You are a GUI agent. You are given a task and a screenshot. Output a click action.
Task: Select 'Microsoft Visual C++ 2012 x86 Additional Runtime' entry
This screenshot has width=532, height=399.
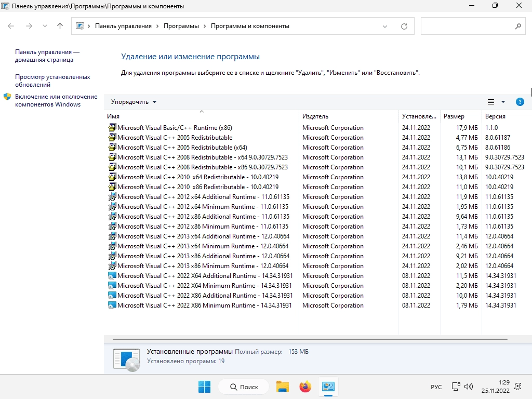pyautogui.click(x=203, y=217)
